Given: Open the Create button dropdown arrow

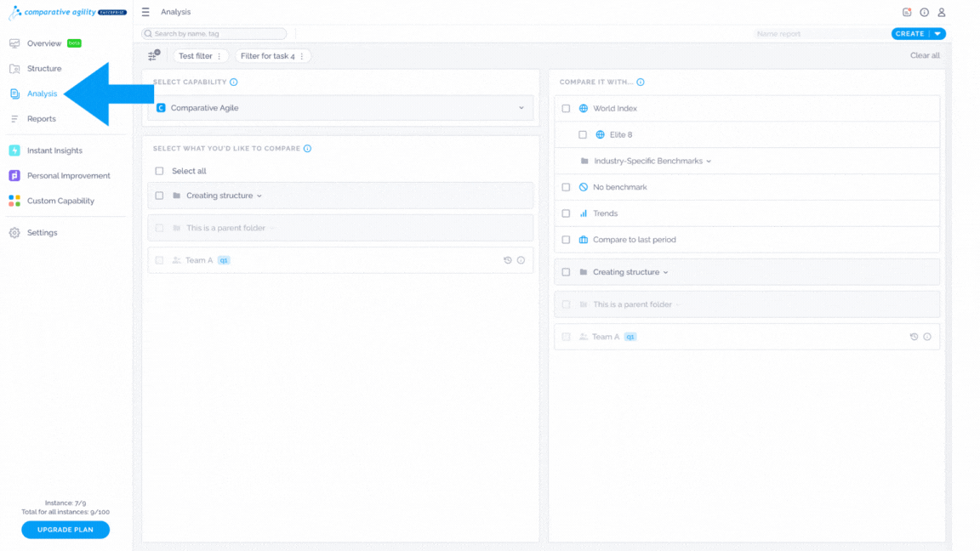Looking at the screenshot, I should point(937,34).
